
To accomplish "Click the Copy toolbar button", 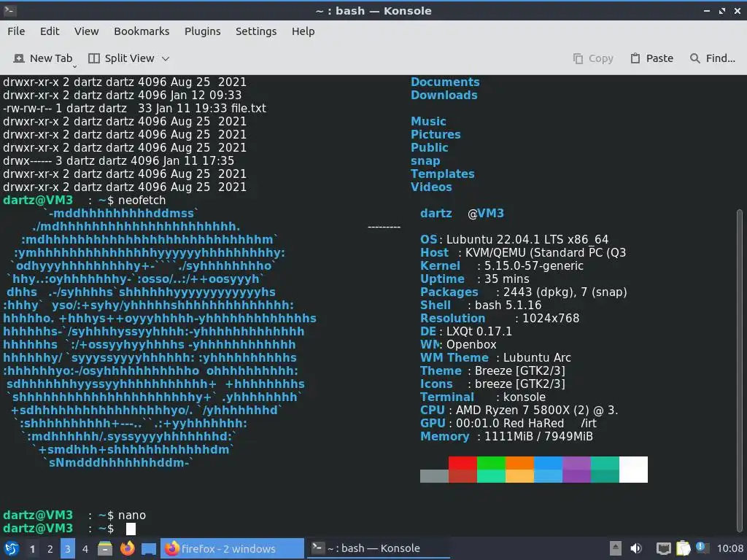I will pyautogui.click(x=593, y=58).
